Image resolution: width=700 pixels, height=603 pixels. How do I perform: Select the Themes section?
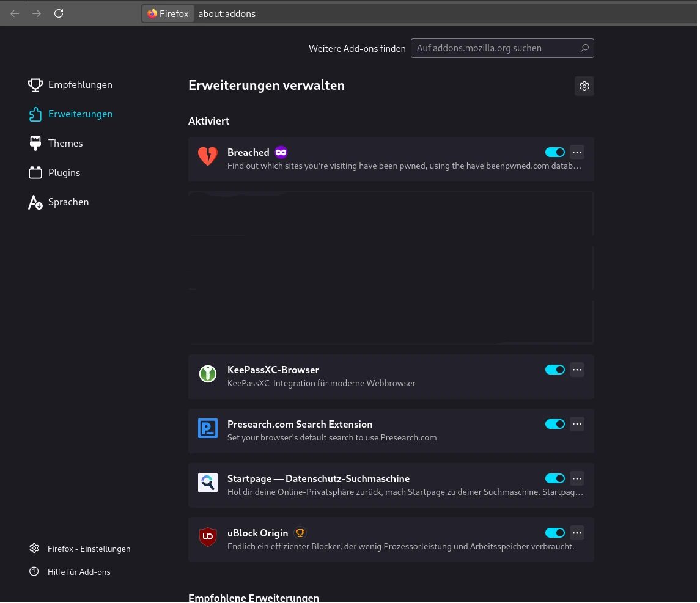coord(65,143)
